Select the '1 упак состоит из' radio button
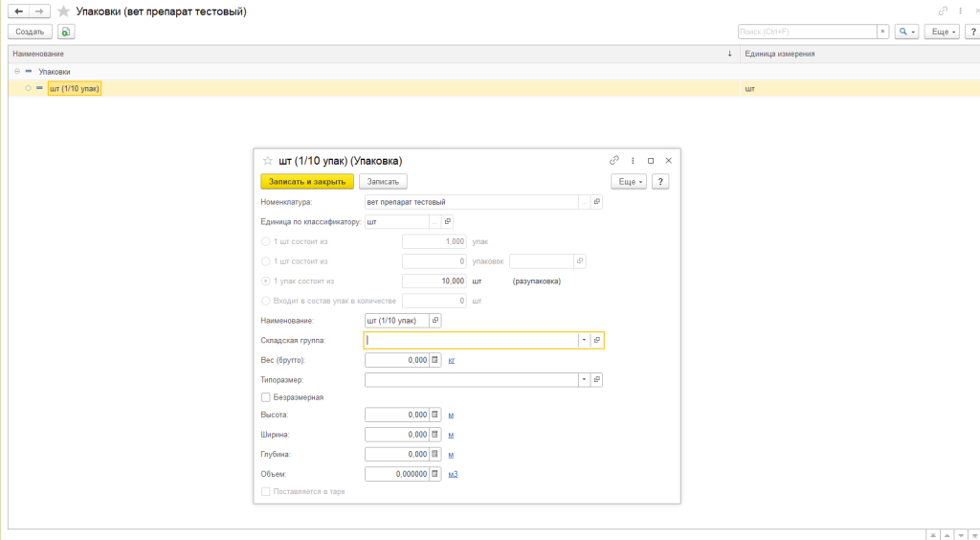 point(265,281)
